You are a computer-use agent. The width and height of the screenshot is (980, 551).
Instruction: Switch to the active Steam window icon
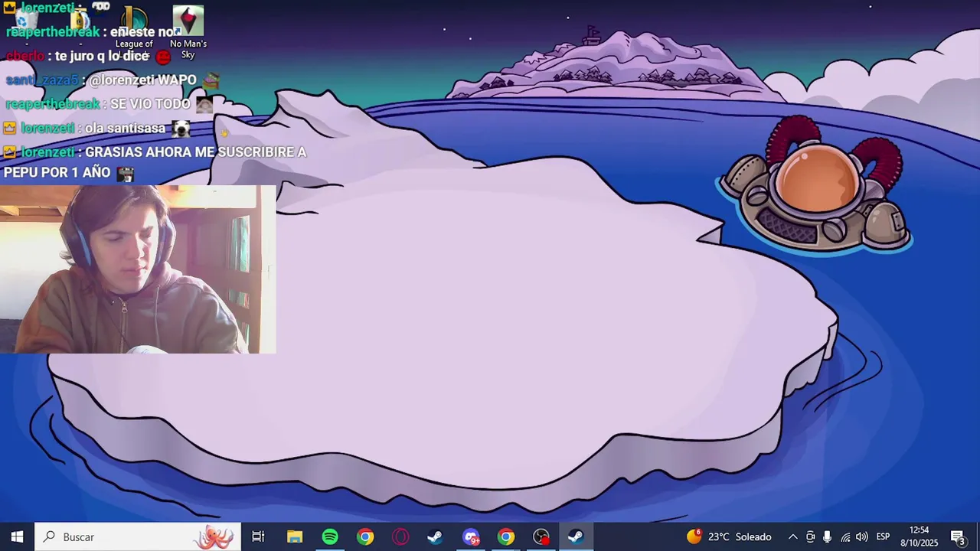pos(576,536)
